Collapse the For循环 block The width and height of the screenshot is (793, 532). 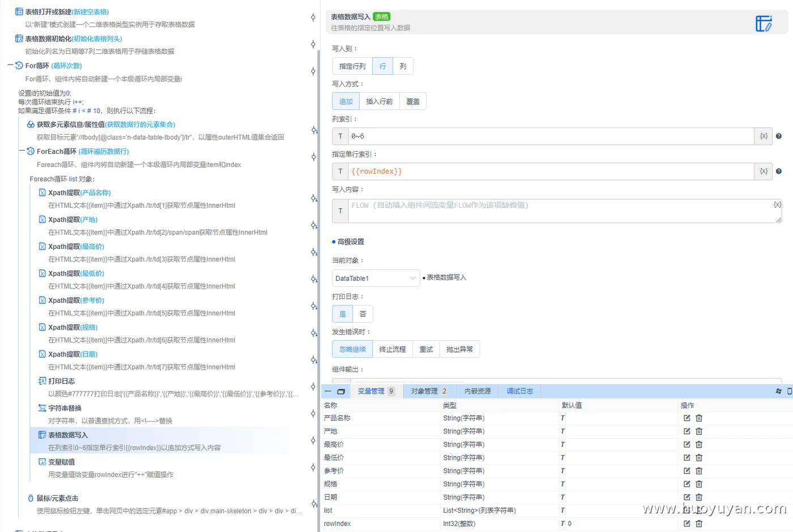click(x=10, y=66)
